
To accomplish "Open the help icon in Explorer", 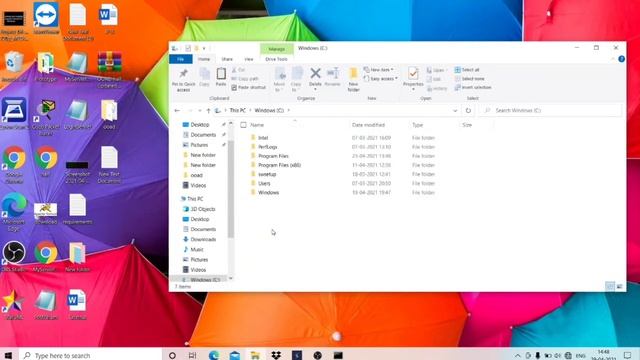I will (621, 59).
